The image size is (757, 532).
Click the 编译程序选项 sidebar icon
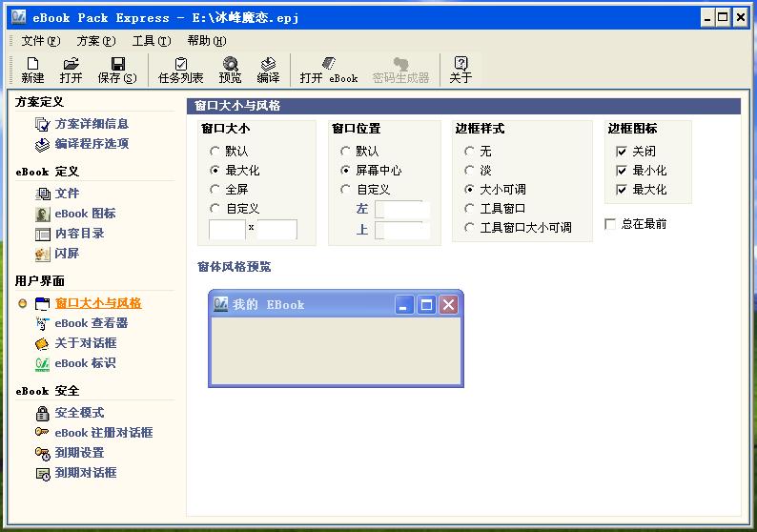tap(43, 144)
